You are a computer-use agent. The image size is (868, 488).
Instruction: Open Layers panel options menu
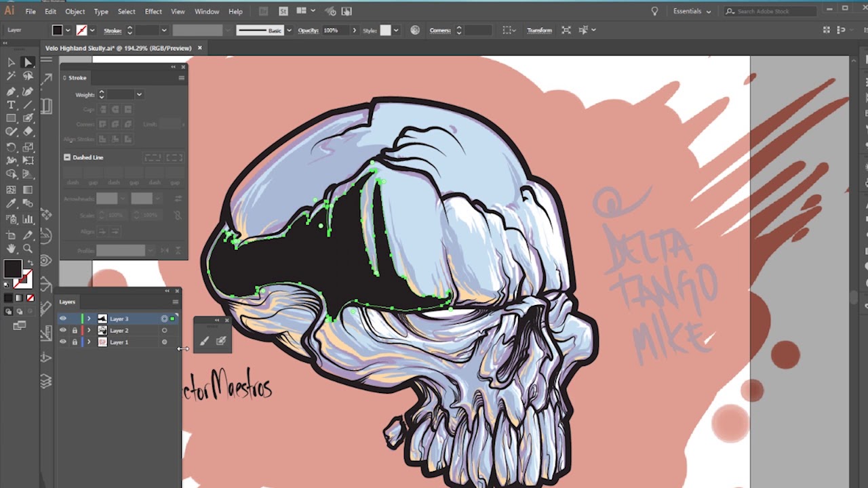pyautogui.click(x=176, y=302)
